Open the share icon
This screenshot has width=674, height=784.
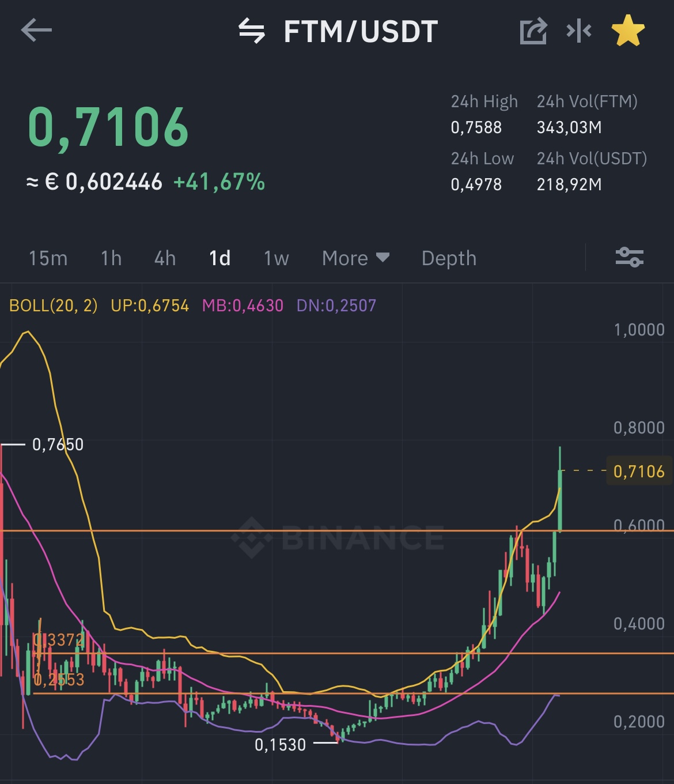(533, 31)
